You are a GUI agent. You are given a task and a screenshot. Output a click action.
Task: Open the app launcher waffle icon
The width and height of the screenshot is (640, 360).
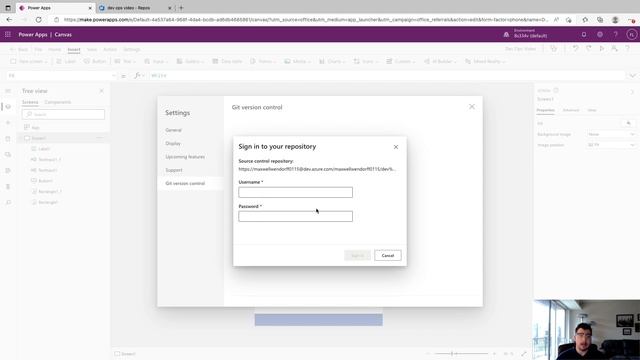(x=8, y=35)
